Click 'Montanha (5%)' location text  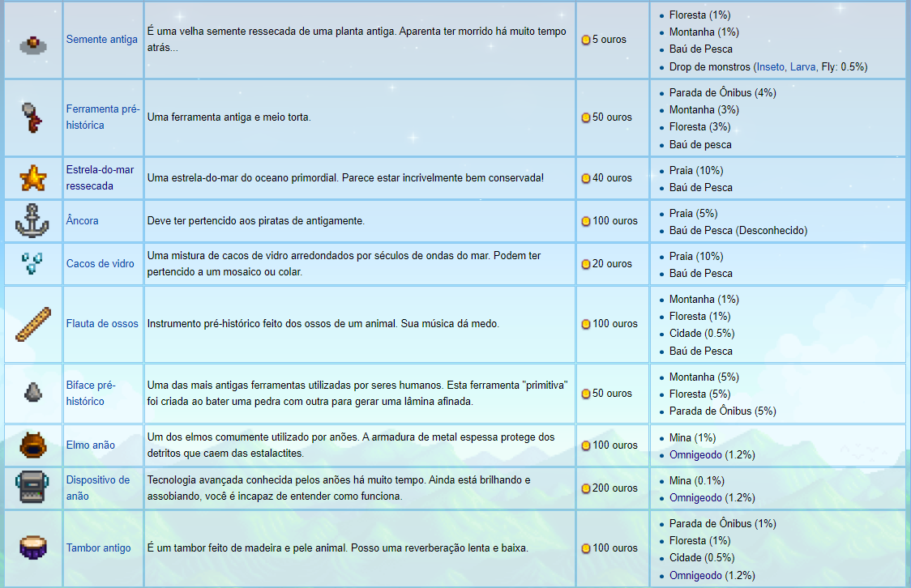pyautogui.click(x=704, y=377)
